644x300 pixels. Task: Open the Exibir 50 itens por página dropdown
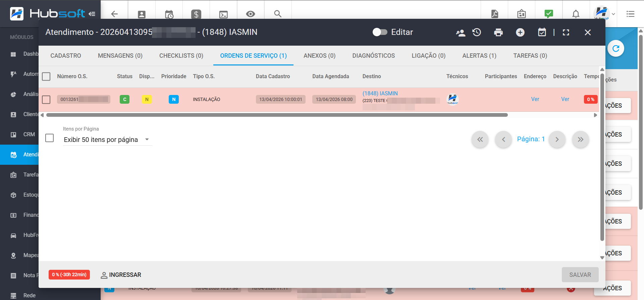coord(107,140)
